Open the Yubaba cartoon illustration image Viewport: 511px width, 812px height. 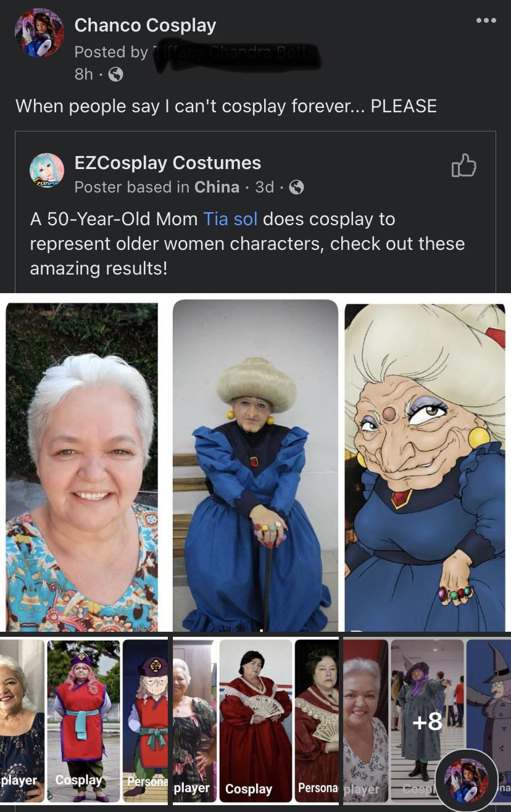coord(425,466)
